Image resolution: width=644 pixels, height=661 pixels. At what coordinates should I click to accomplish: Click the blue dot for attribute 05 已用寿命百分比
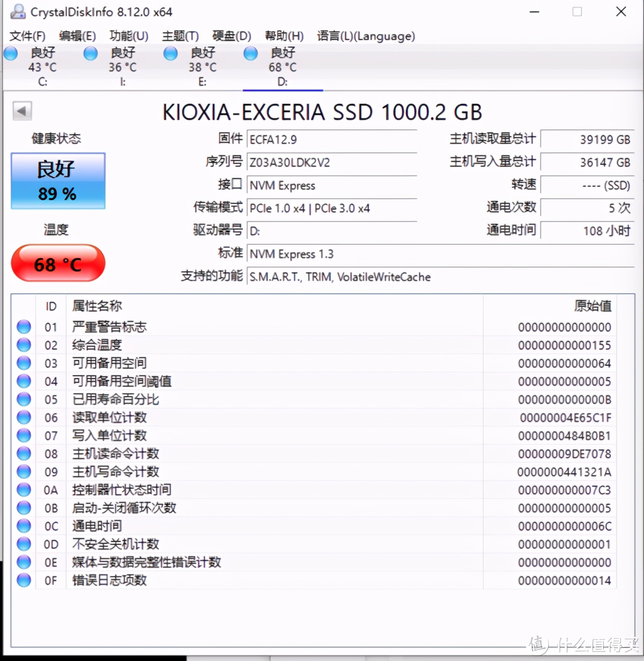pos(23,399)
